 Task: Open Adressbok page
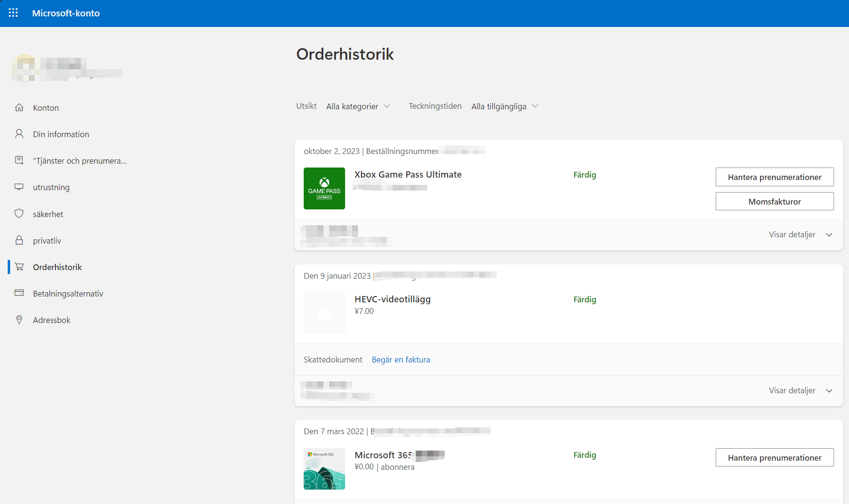51,320
